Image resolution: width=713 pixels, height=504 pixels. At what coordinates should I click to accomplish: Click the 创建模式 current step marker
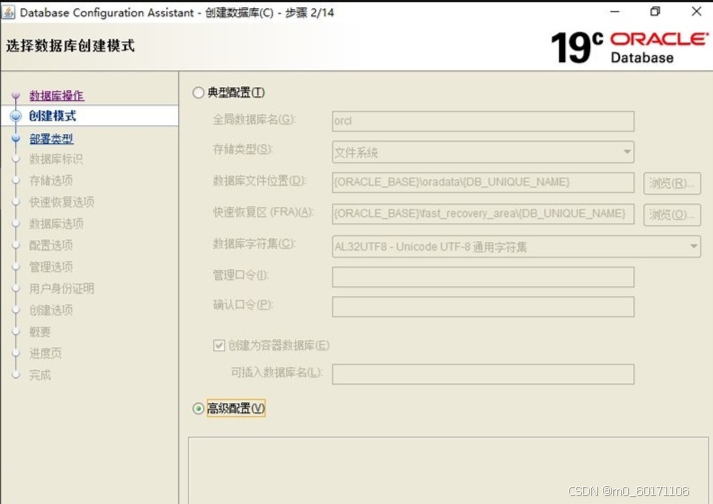15,116
